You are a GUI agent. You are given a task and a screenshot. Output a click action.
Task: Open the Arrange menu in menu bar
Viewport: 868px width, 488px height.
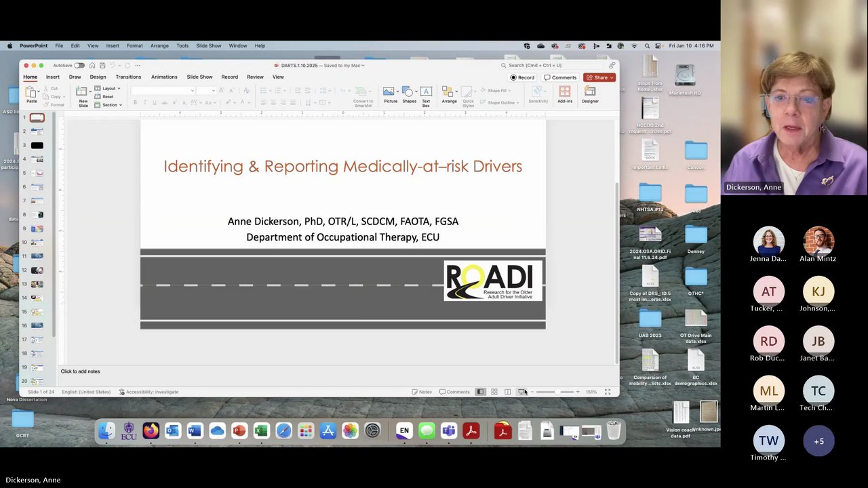click(159, 45)
